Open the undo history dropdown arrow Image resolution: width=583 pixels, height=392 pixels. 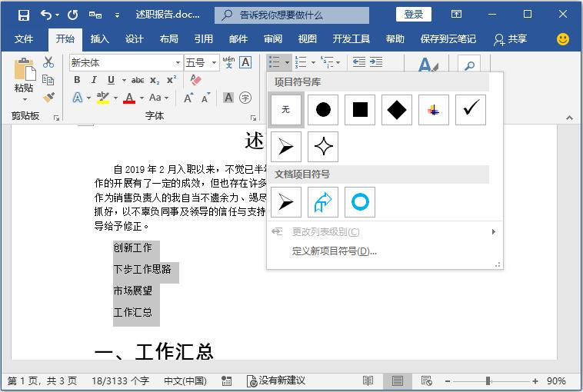pyautogui.click(x=57, y=15)
